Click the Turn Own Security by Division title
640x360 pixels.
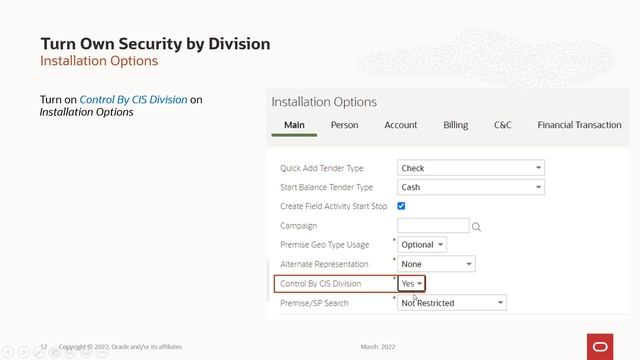(x=156, y=44)
